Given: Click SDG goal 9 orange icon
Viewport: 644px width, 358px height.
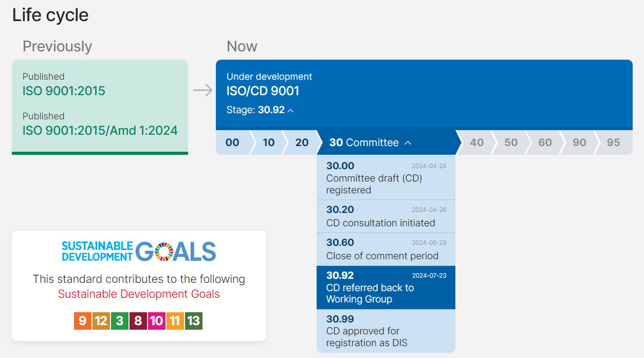Looking at the screenshot, I should coord(83,321).
